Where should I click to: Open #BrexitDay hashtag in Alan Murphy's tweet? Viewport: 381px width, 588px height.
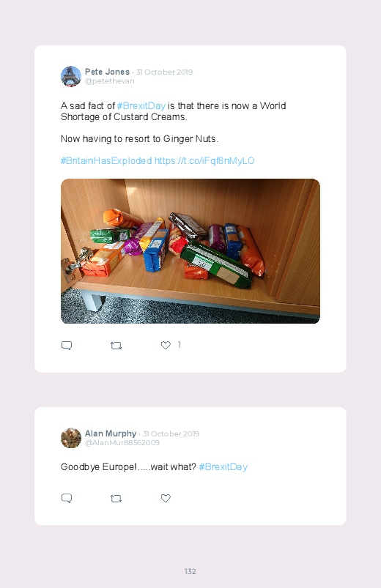click(223, 467)
